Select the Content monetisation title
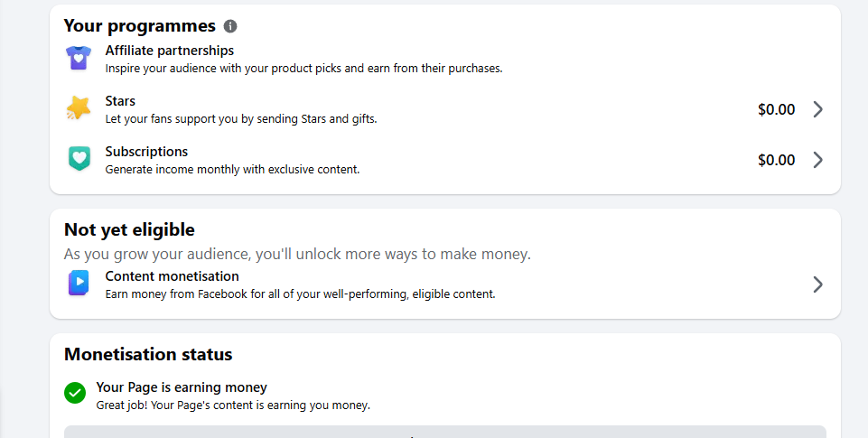This screenshot has height=438, width=868. [x=173, y=275]
